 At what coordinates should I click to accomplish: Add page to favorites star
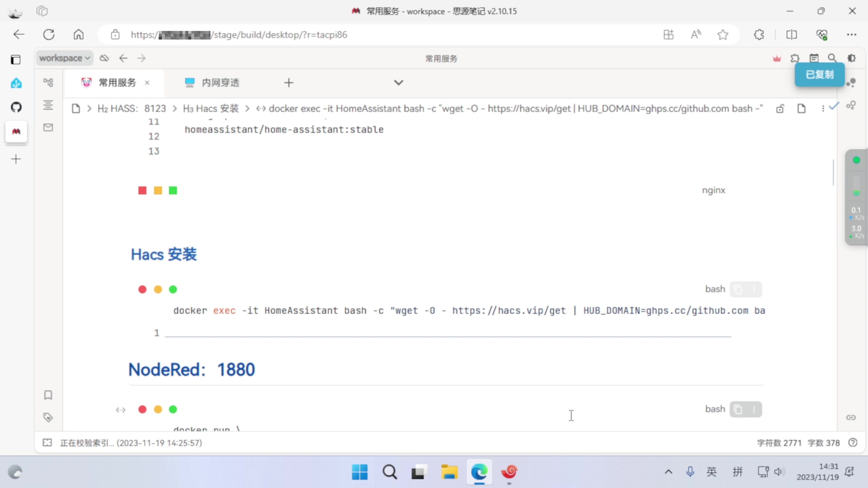point(723,35)
